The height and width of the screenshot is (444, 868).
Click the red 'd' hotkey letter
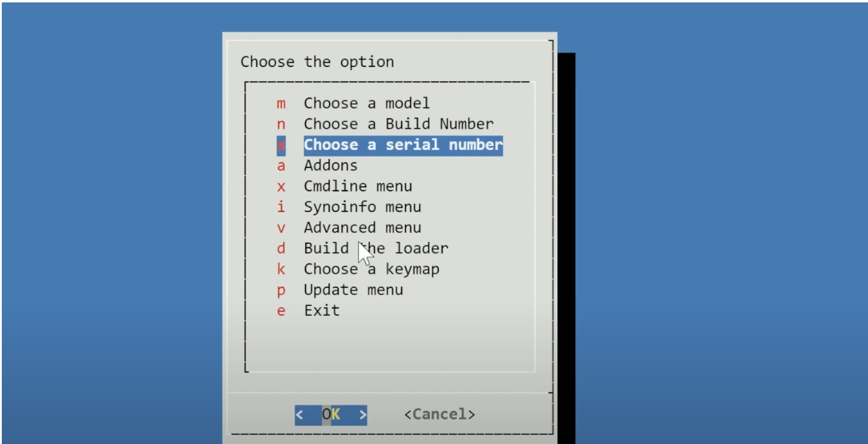(281, 248)
